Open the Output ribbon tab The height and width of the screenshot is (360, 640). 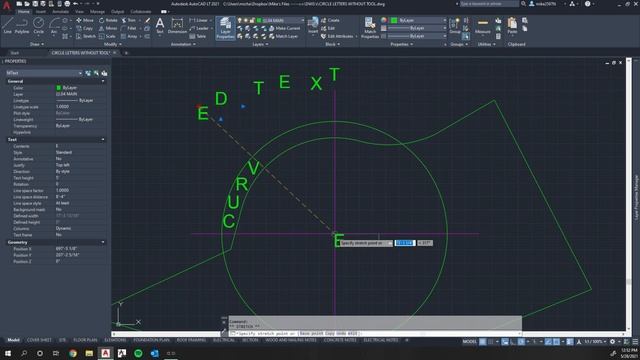(x=118, y=11)
